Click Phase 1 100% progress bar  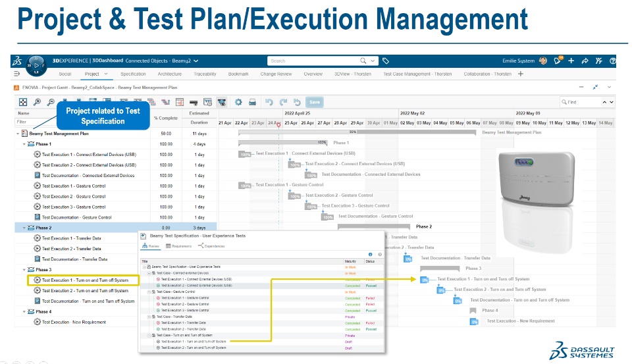(283, 142)
